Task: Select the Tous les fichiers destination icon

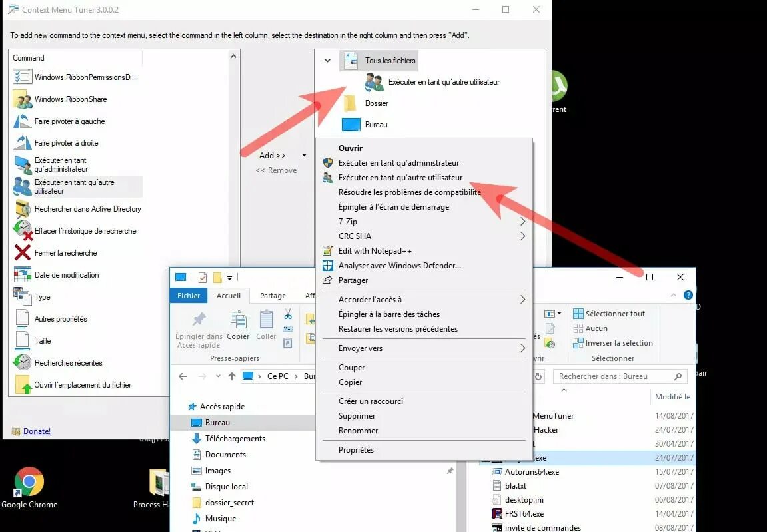Action: (351, 61)
